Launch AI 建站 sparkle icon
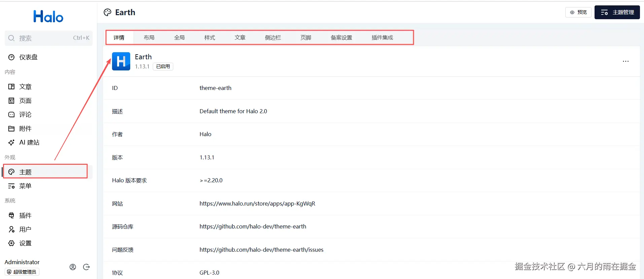 pos(11,143)
